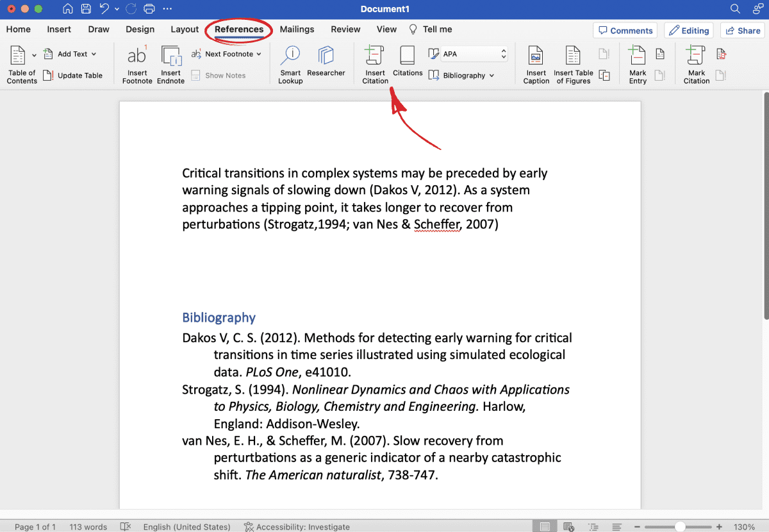Open the Review ribbon tab

[345, 29]
